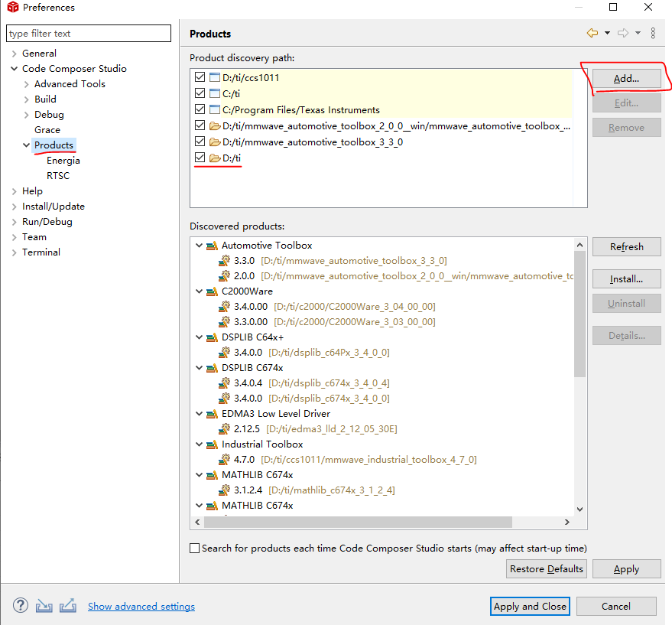This screenshot has width=672, height=625.
Task: Click the Preferences window app icon
Action: click(13, 7)
